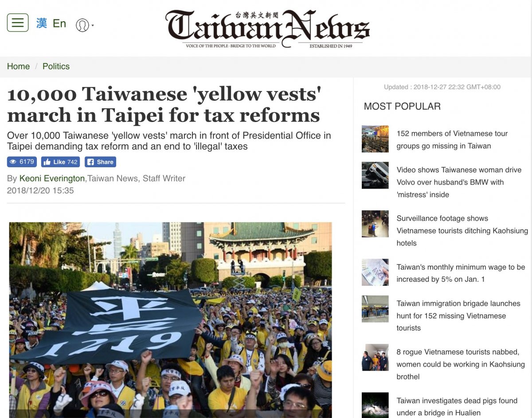Read '8 rogue Vietnamese tourists nabbed' story

[461, 364]
